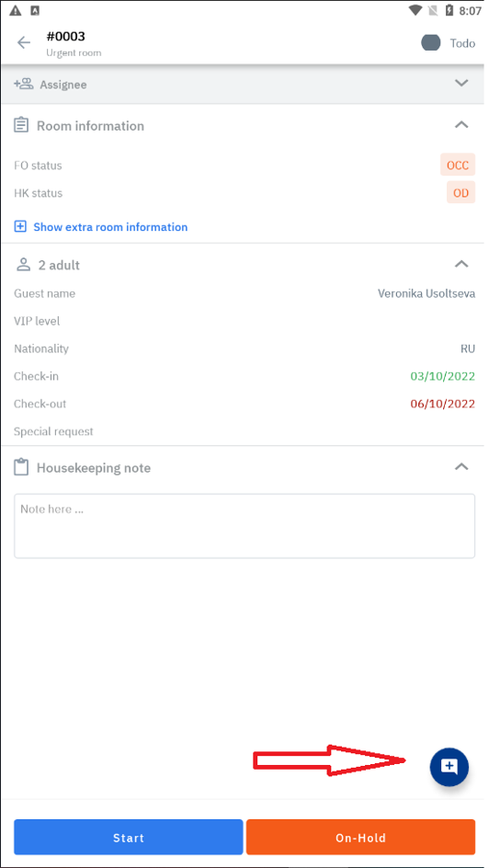Tap the blue Start button
This screenshot has height=868, width=489.
point(129,837)
